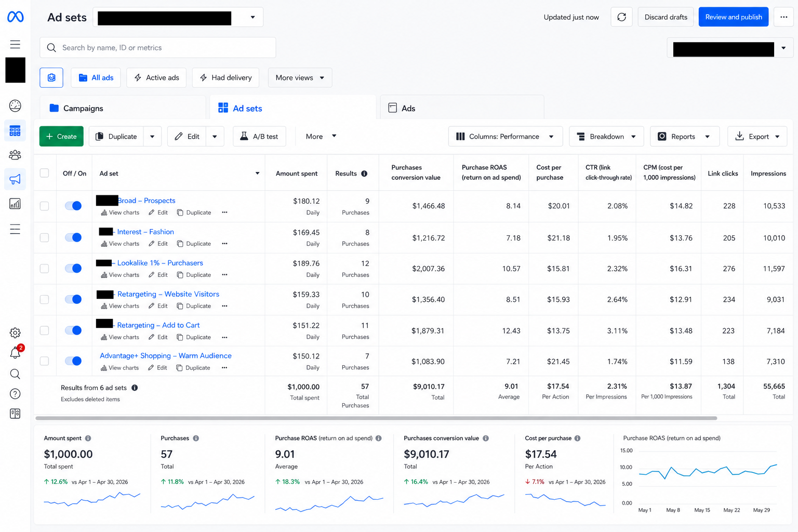
Task: Click the Meta logo icon
Action: pos(15,17)
